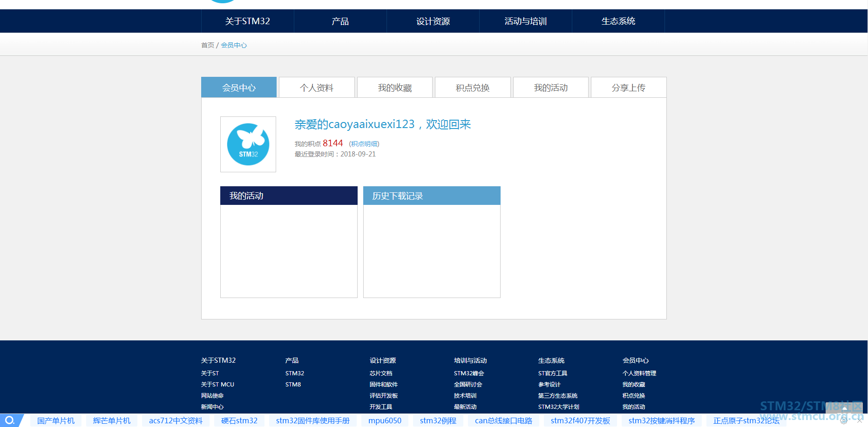Screen dimensions: 868x427
Task: Open footer link 第三方生态系统
Action: pos(558,396)
